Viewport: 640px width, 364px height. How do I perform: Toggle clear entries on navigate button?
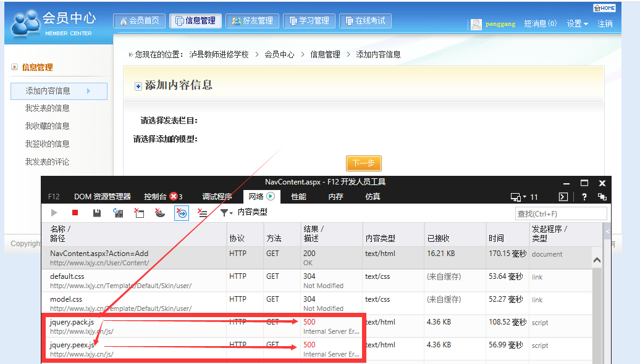tap(181, 213)
